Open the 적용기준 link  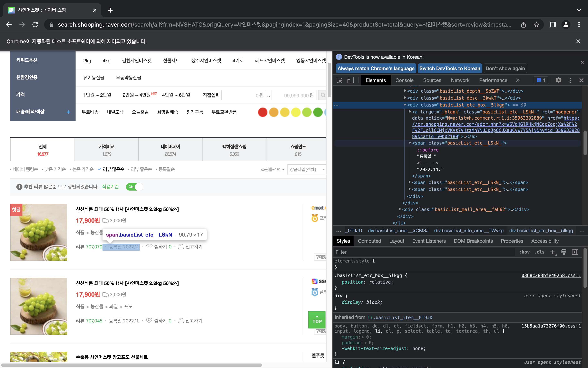pyautogui.click(x=110, y=187)
